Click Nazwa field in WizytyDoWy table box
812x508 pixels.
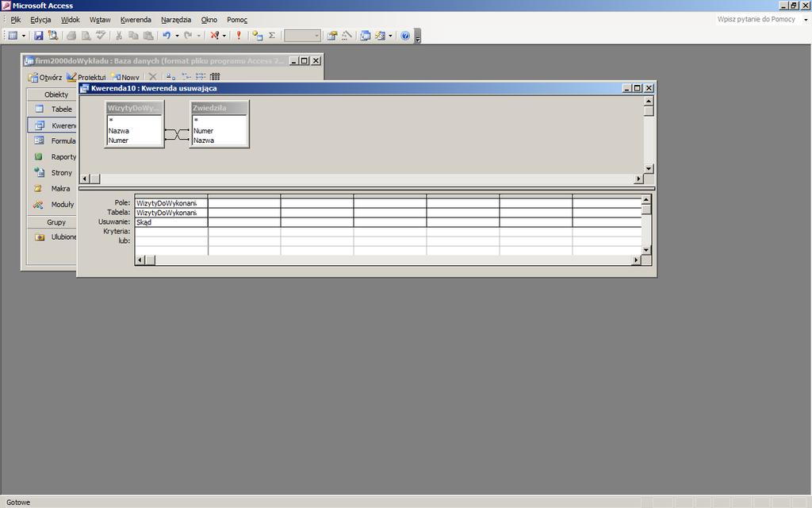pos(119,131)
